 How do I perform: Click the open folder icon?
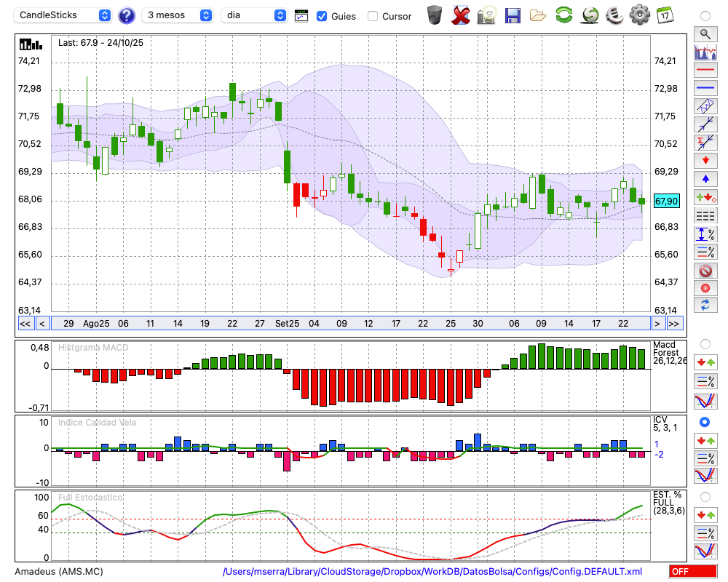[x=538, y=16]
